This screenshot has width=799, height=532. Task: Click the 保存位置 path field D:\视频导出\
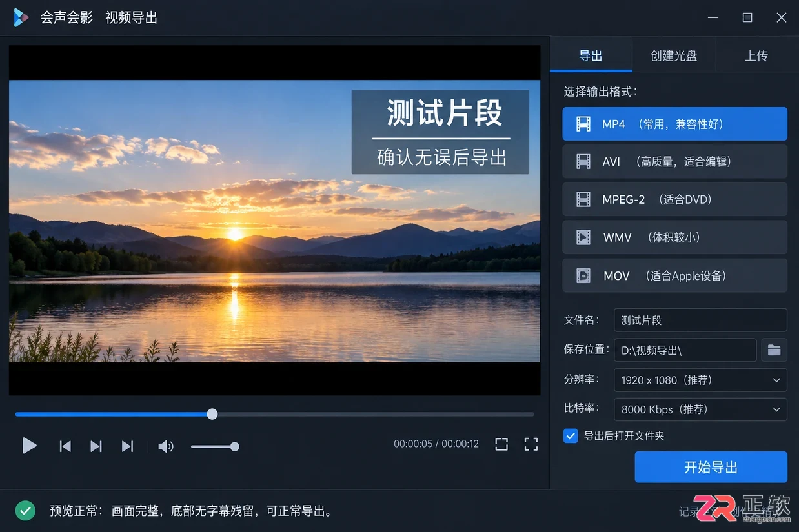tap(685, 350)
